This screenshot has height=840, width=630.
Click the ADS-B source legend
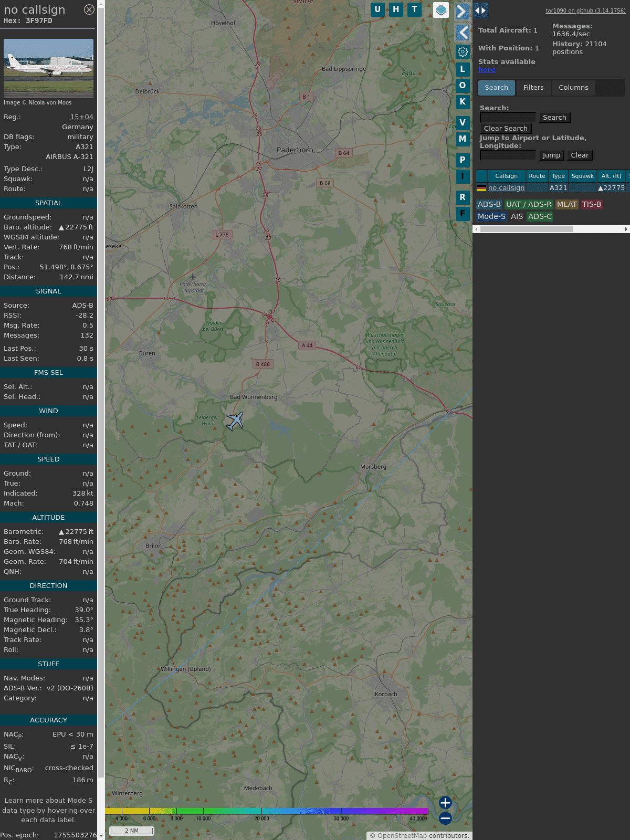point(489,205)
